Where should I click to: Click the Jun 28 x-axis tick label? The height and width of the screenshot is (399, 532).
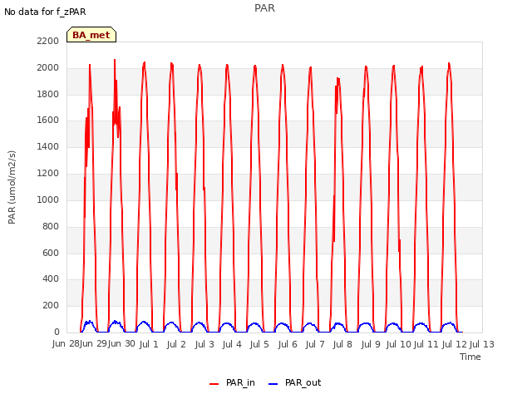pos(66,344)
